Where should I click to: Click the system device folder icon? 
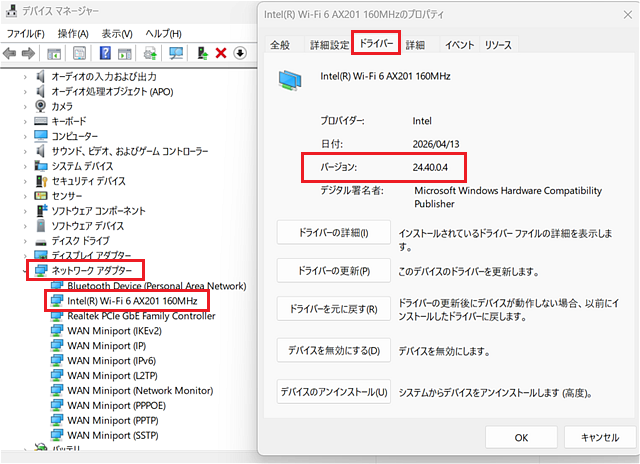(x=41, y=166)
